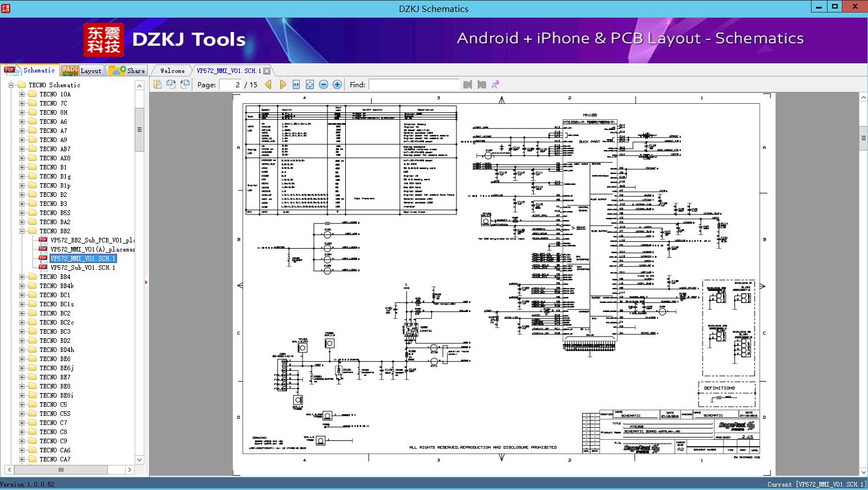Maximize the DZKJ Schematics window

(835, 7)
